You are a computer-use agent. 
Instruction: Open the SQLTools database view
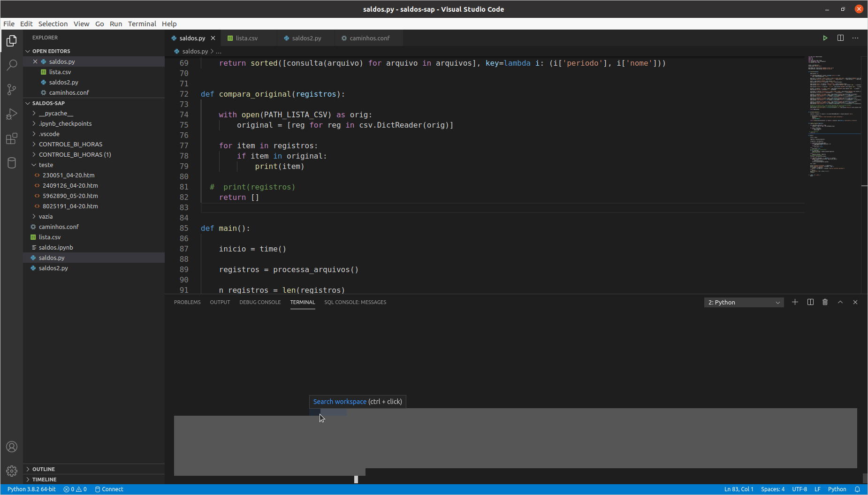pyautogui.click(x=11, y=163)
